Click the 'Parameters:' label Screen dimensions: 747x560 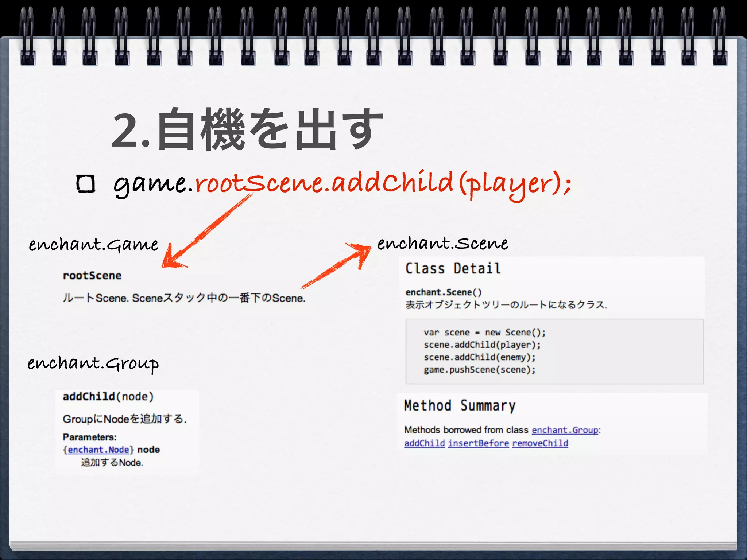click(90, 437)
